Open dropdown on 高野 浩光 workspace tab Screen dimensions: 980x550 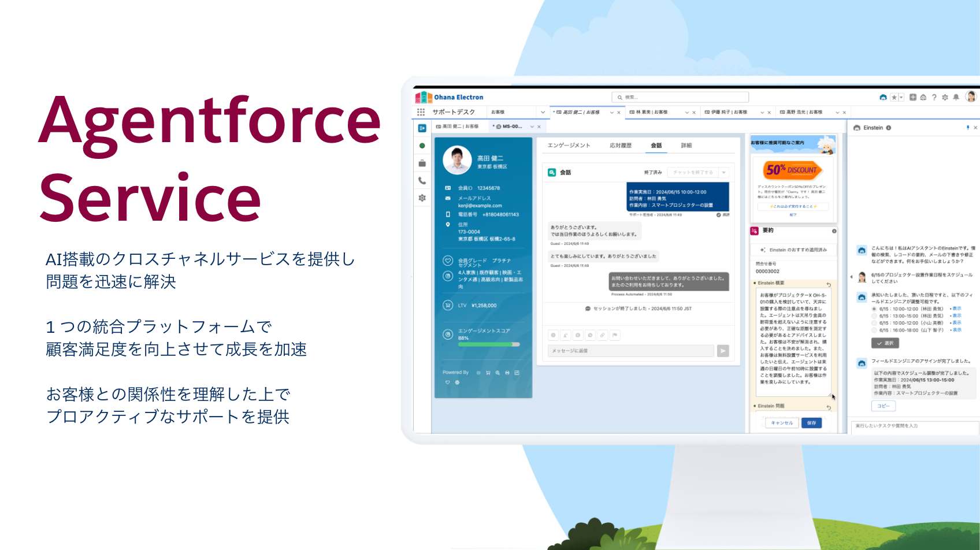(x=837, y=112)
